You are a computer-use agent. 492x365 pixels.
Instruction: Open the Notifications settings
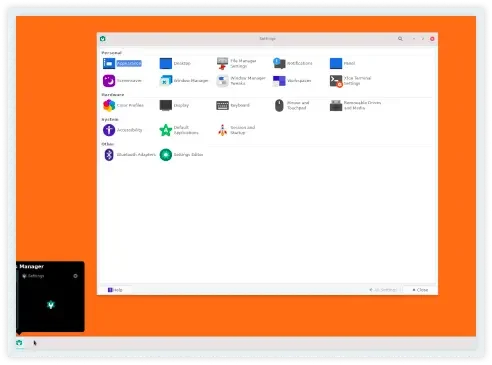[x=293, y=63]
